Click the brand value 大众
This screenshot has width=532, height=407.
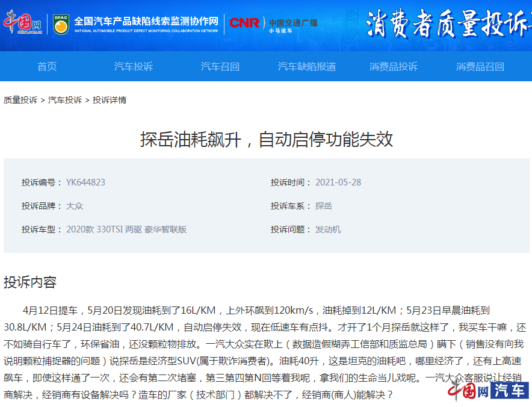(x=75, y=206)
